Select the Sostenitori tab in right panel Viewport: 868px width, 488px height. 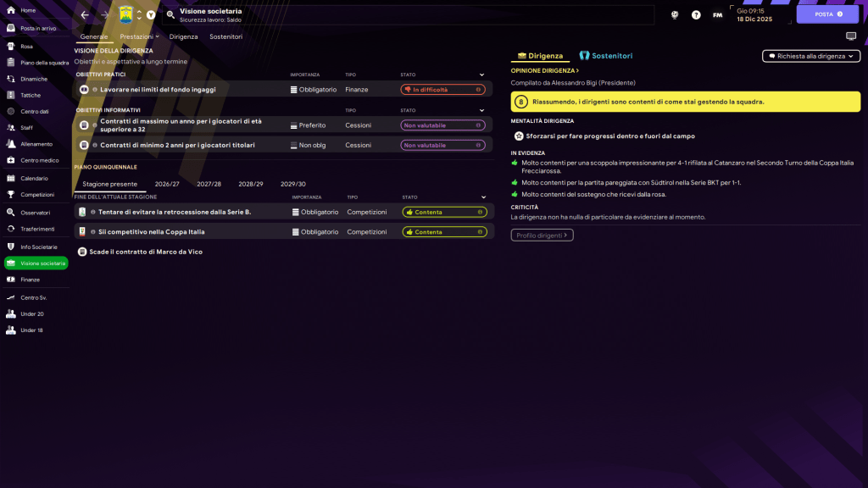coord(606,56)
